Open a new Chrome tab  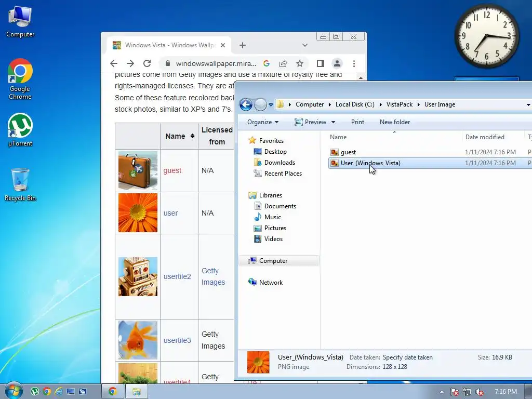242,45
